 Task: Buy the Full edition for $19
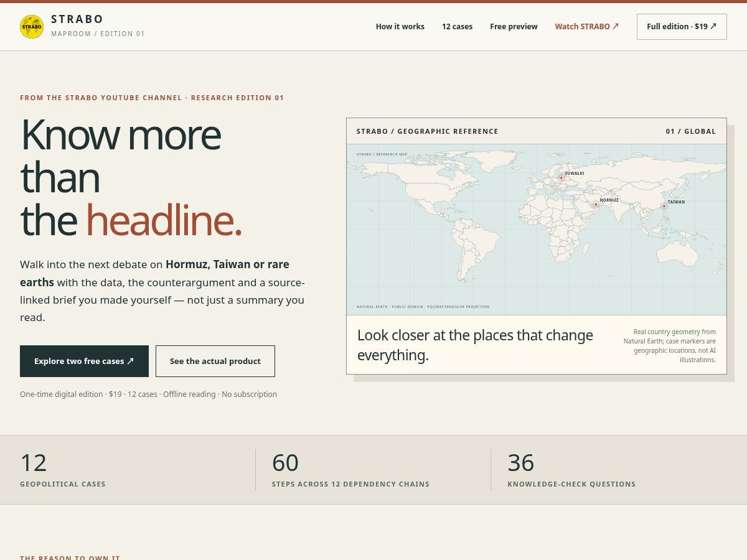pyautogui.click(x=682, y=27)
